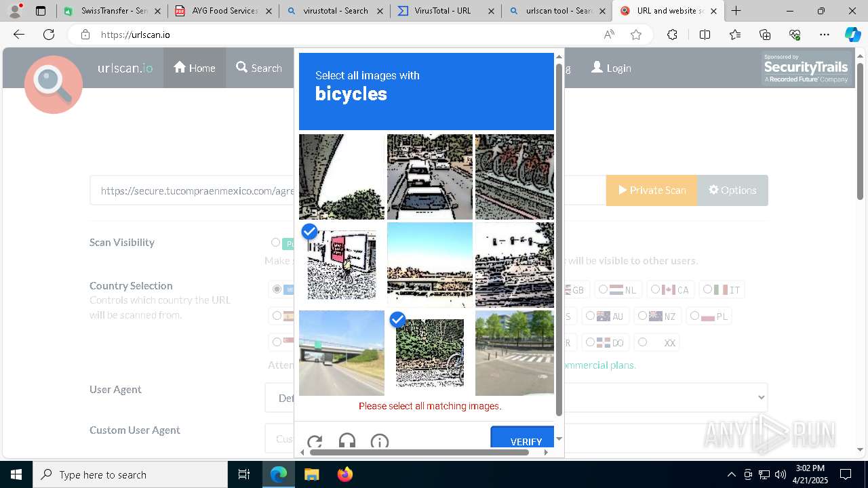Viewport: 868px width, 488px height.
Task: Select the top-left captcha tile with tree
Action: [x=342, y=177]
